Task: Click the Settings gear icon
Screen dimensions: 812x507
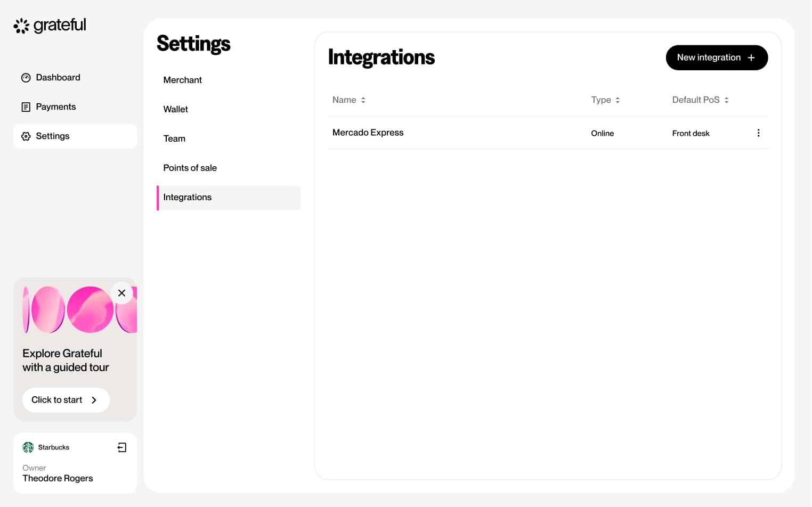Action: (x=26, y=136)
